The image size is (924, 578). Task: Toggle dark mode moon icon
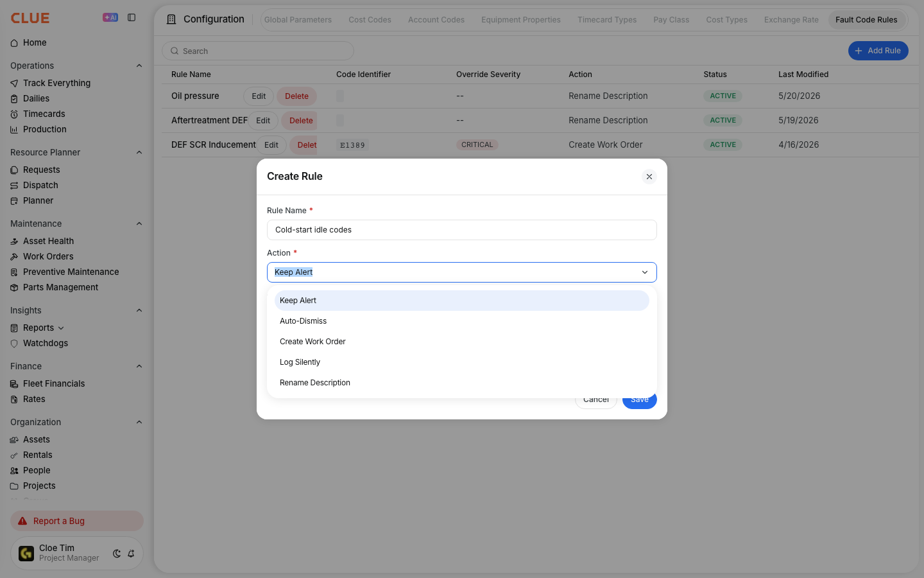point(117,553)
